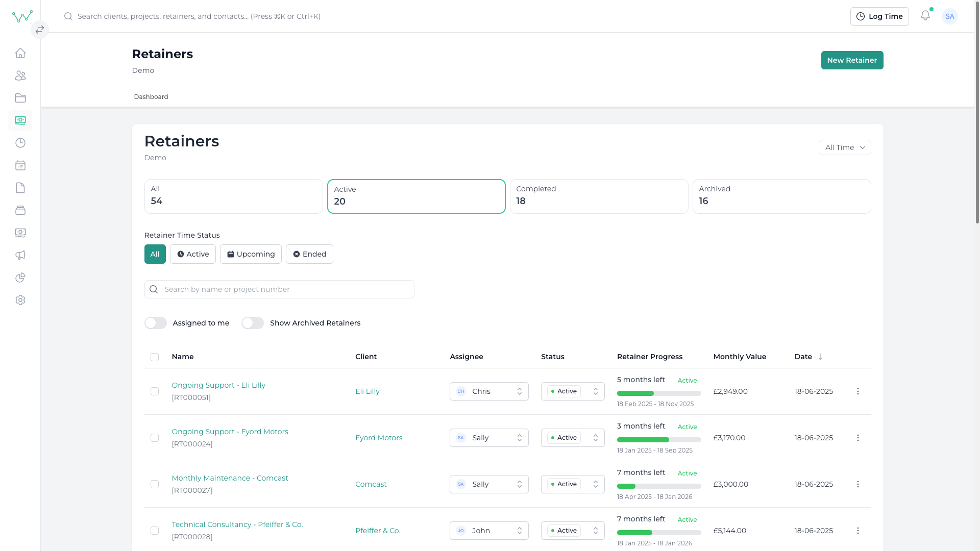Open the Announcements megaphone icon

click(20, 255)
